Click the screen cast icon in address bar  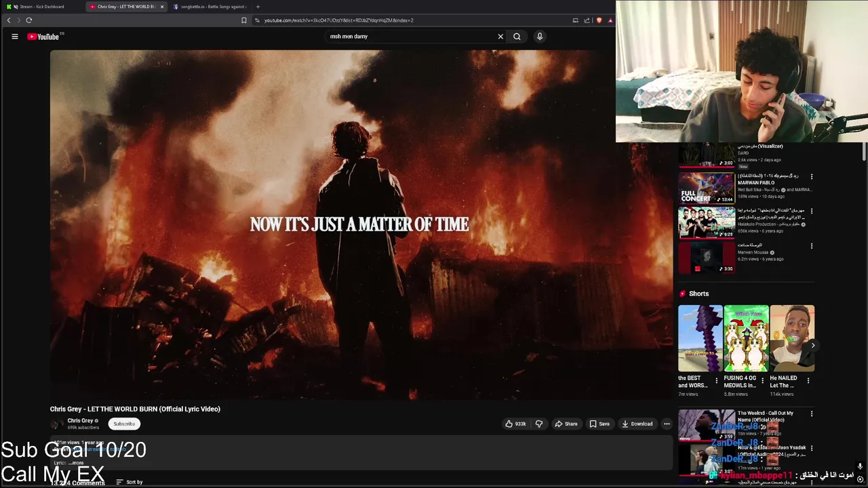(x=576, y=20)
